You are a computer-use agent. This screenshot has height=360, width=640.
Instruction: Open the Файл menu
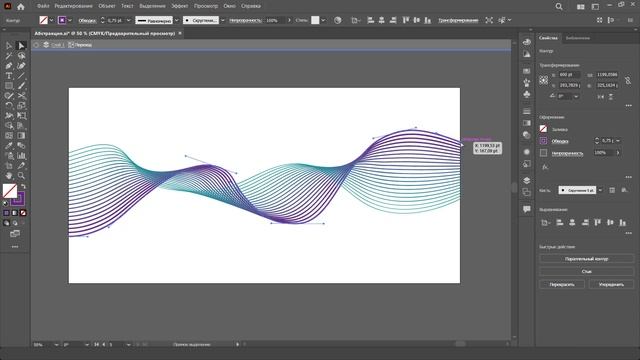[x=43, y=6]
